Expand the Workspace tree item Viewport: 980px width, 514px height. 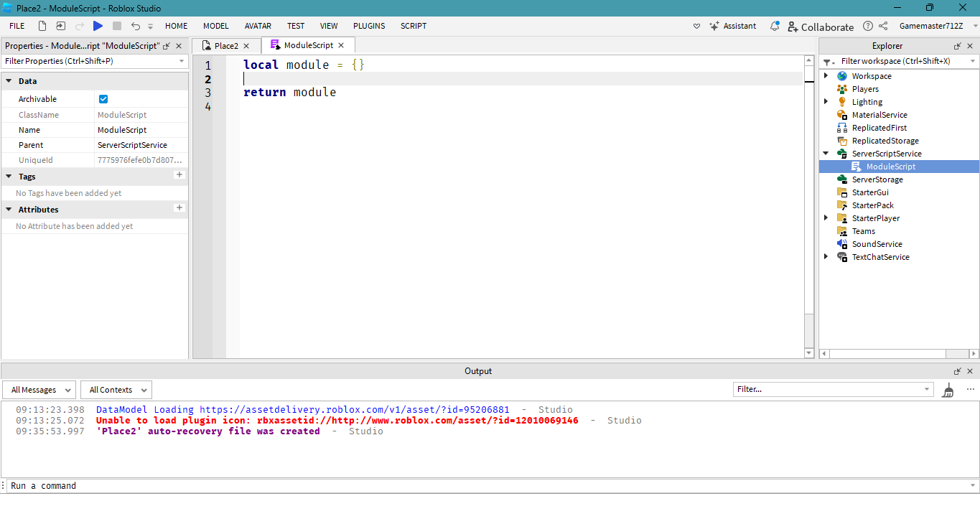coord(825,75)
